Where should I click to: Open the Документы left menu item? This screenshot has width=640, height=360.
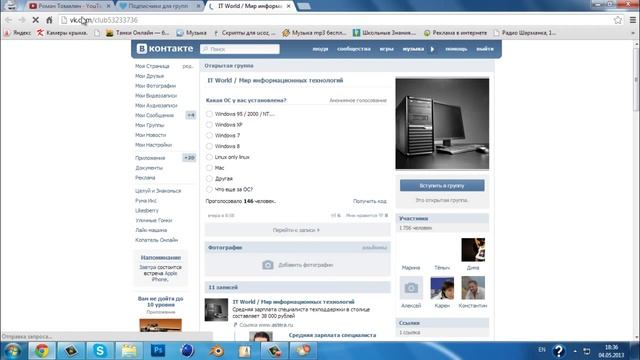tap(149, 168)
